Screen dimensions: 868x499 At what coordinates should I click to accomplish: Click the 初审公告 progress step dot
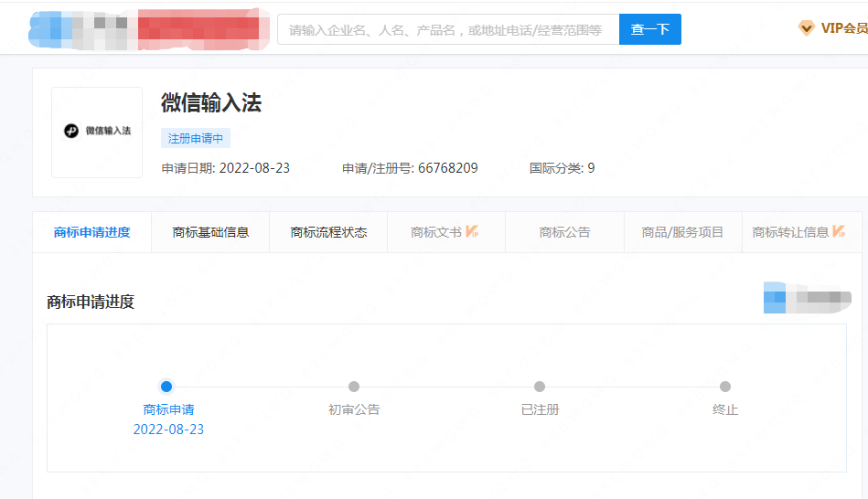(354, 387)
